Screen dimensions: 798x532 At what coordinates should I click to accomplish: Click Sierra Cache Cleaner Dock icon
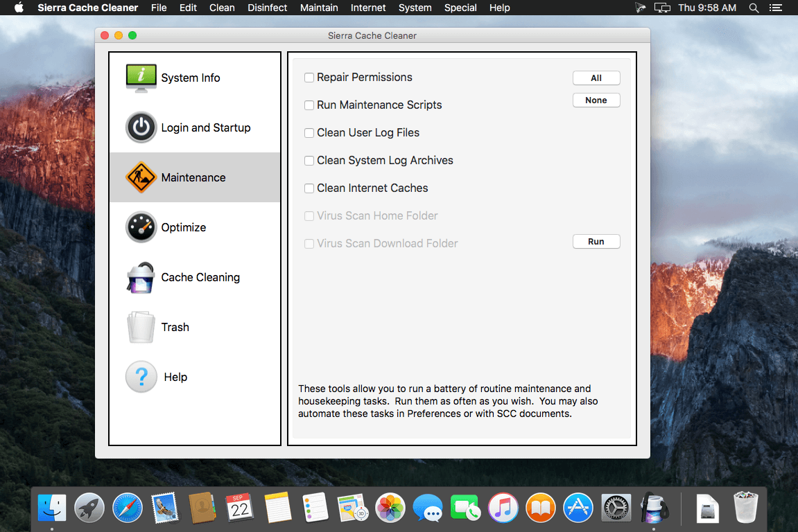point(654,508)
